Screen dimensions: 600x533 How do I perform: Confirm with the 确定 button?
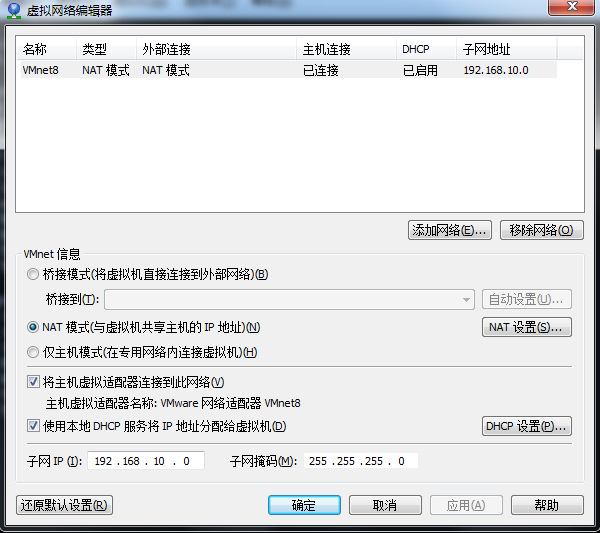(x=304, y=505)
